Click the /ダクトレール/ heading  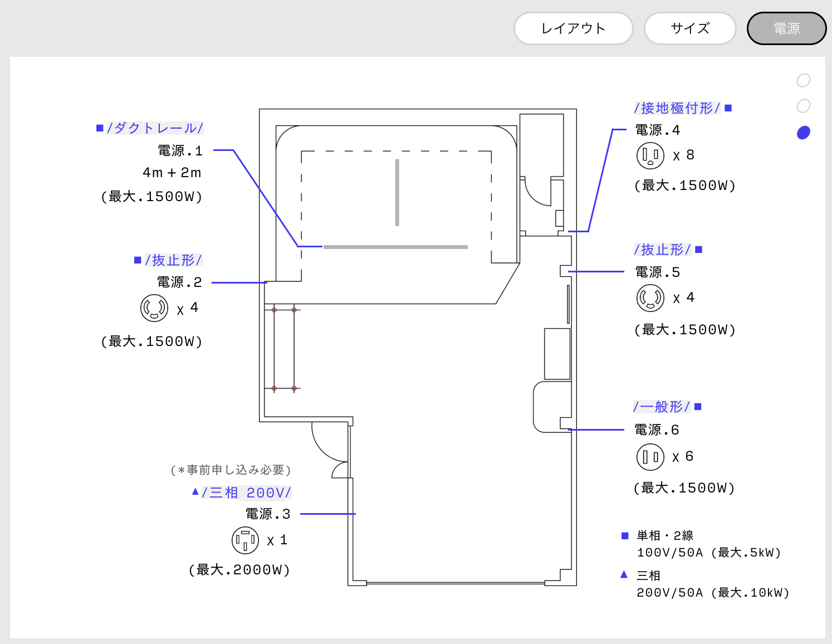[155, 128]
